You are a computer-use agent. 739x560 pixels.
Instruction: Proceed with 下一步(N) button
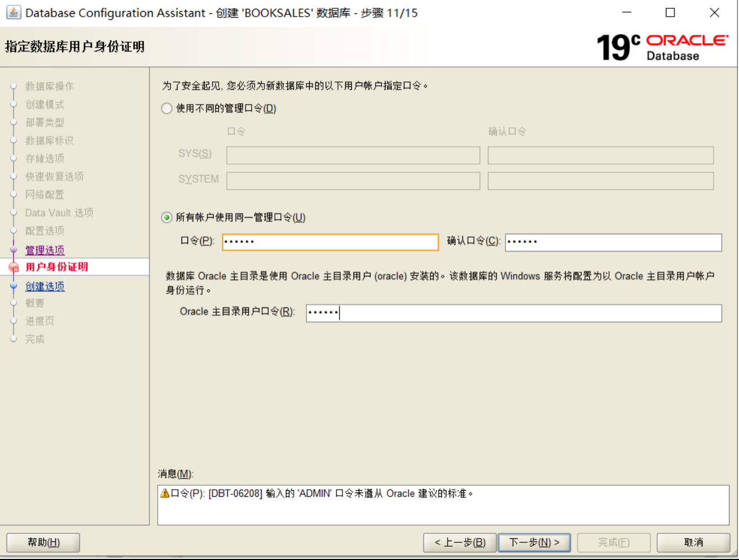coord(535,542)
